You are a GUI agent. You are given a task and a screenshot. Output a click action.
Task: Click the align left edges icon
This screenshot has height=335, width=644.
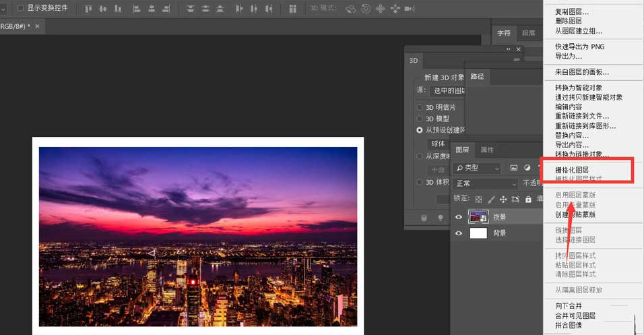[137, 9]
